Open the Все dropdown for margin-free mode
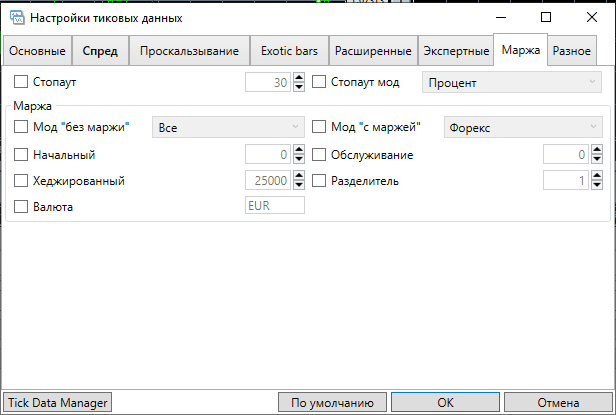 click(x=228, y=127)
